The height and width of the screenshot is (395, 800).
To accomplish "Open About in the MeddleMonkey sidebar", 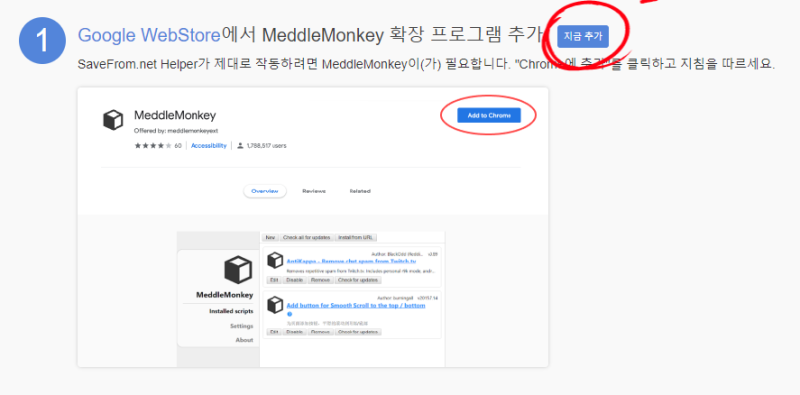I will (x=244, y=340).
